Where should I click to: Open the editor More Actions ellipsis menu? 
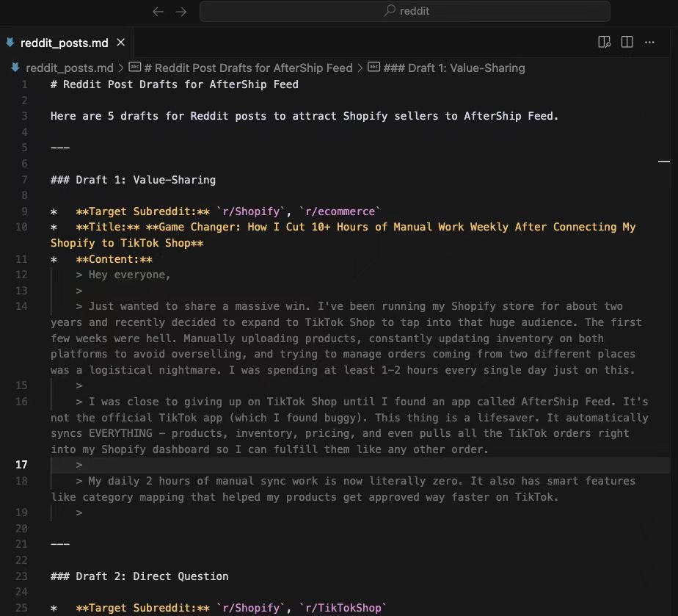click(x=649, y=42)
